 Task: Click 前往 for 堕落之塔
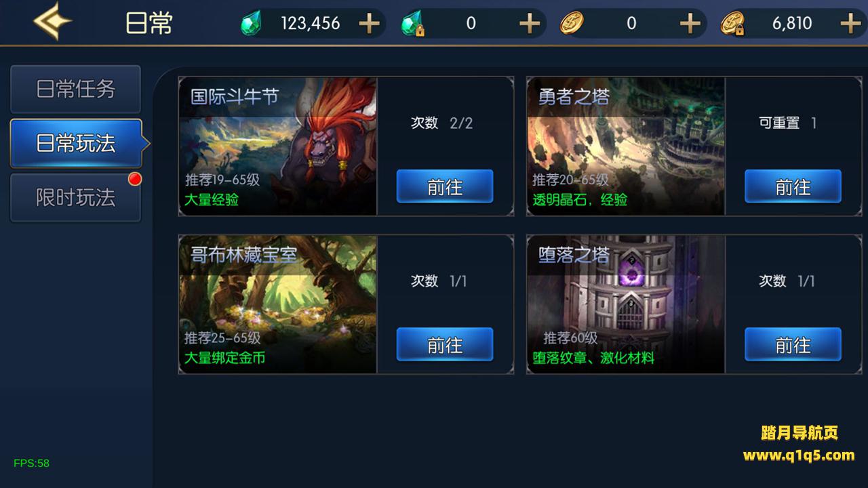793,344
